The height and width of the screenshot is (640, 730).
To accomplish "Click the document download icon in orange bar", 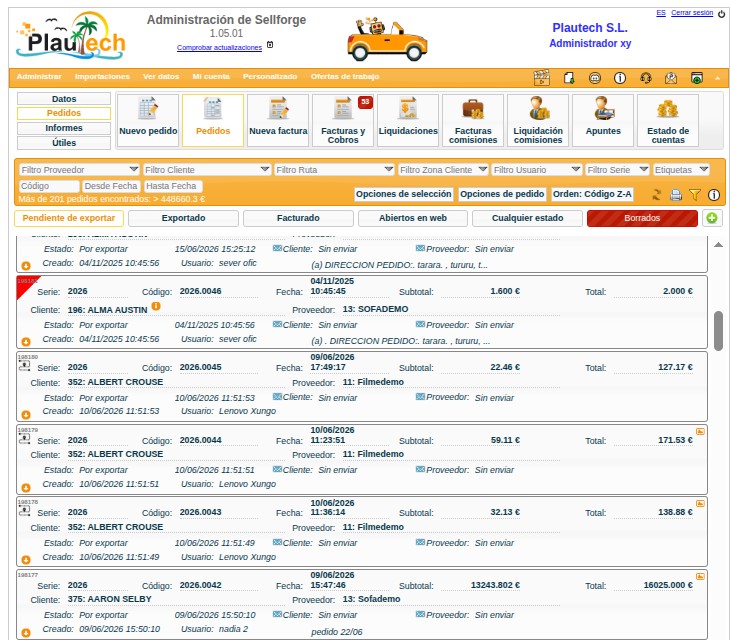I will pos(568,78).
